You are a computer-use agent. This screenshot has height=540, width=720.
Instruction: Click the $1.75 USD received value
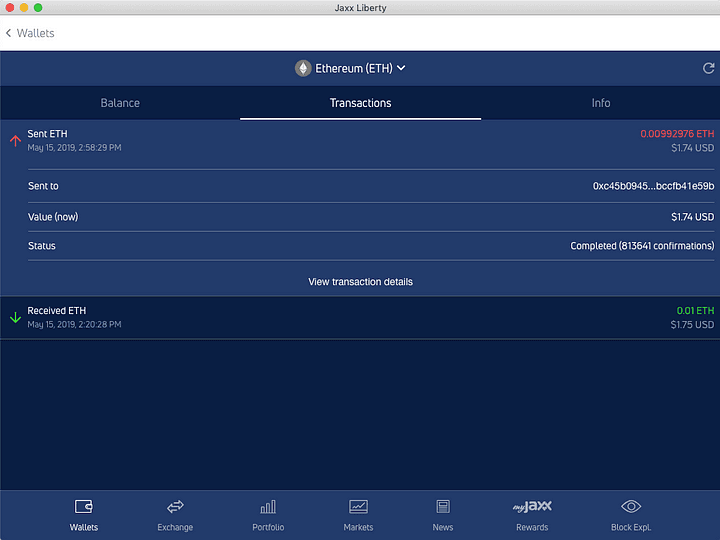point(692,325)
